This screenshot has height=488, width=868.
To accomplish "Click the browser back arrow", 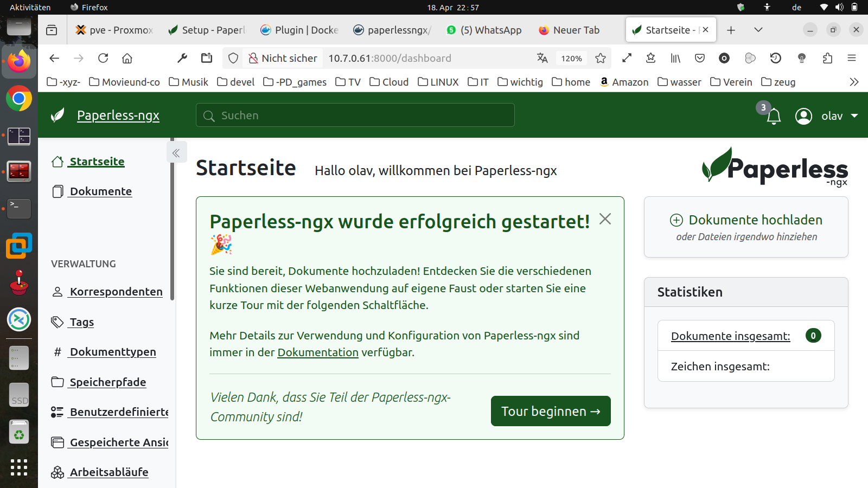I will [54, 58].
